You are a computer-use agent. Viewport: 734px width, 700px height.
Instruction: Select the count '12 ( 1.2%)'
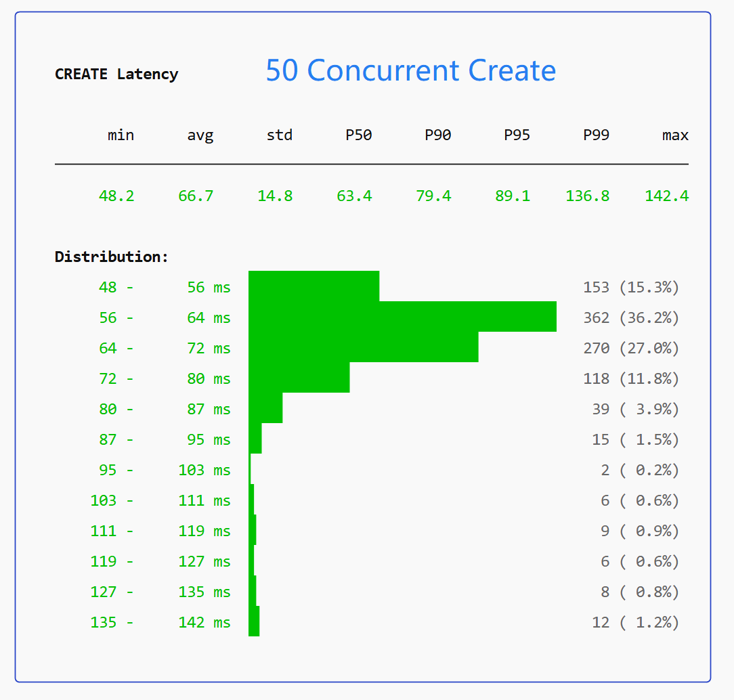pyautogui.click(x=636, y=622)
